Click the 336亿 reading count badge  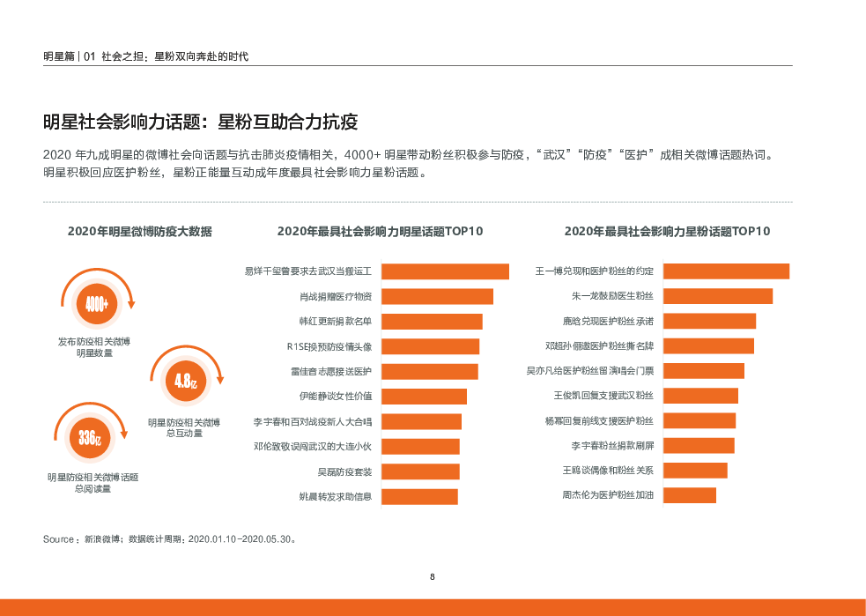[89, 438]
